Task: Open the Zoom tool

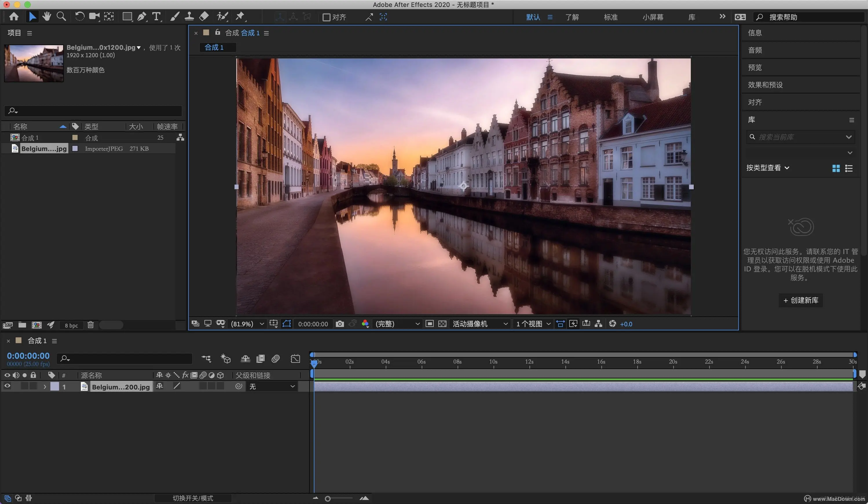Action: [x=61, y=16]
